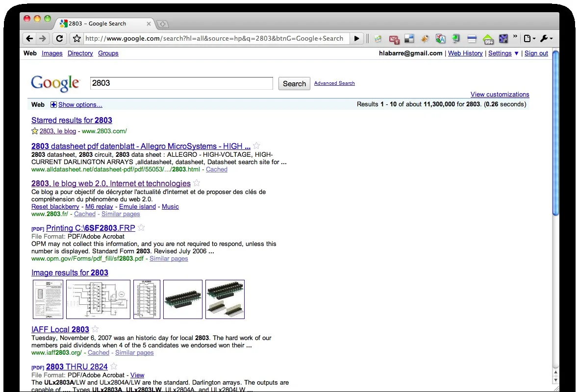Image resolution: width=579 pixels, height=392 pixels.
Task: Click View link for 2803 THRU 2824 PDF
Action: click(137, 375)
